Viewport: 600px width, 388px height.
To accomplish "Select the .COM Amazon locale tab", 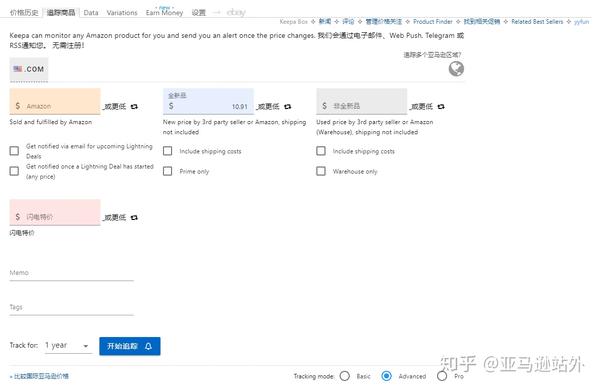I will click(29, 69).
